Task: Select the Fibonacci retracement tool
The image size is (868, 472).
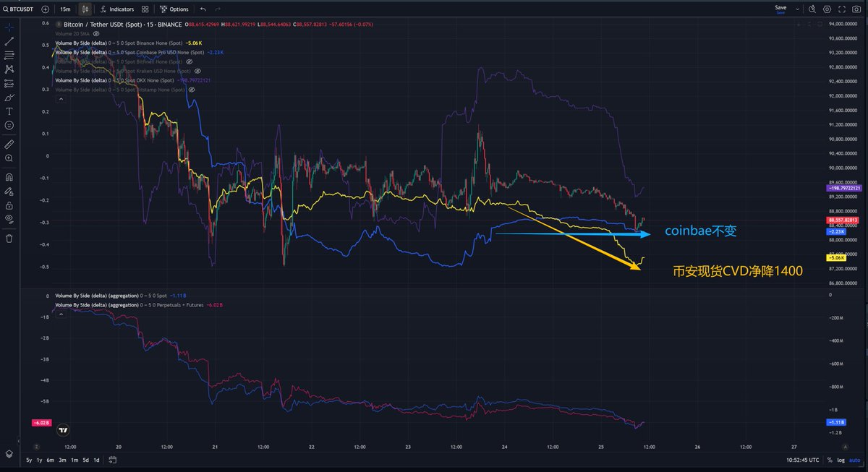Action: (x=9, y=55)
